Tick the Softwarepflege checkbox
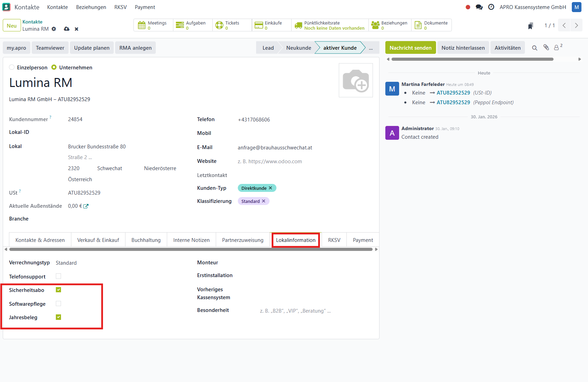The image size is (588, 382). click(59, 304)
